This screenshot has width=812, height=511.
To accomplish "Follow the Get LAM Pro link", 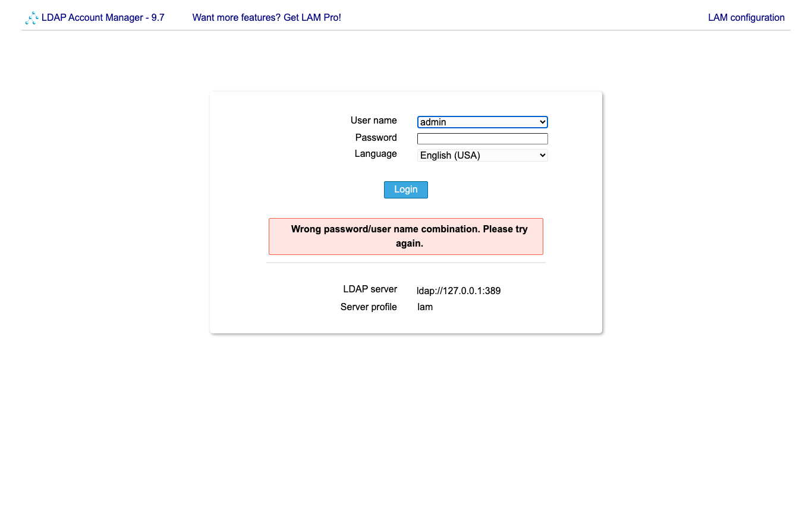I will pyautogui.click(x=267, y=18).
